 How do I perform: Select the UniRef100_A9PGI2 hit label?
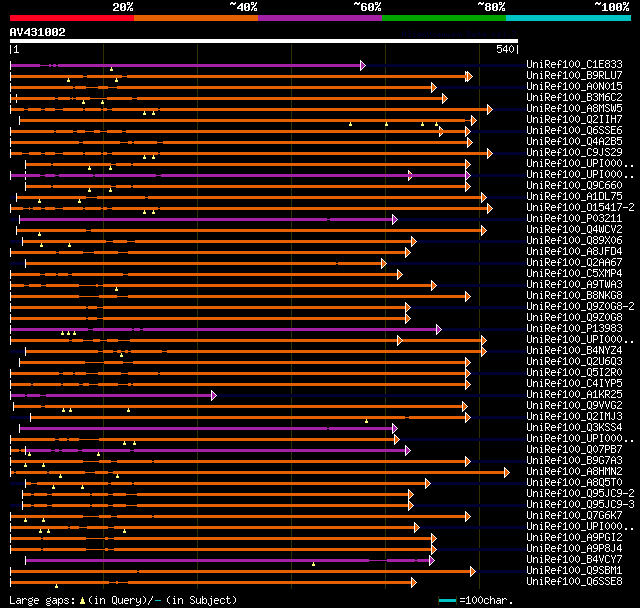[x=574, y=538]
